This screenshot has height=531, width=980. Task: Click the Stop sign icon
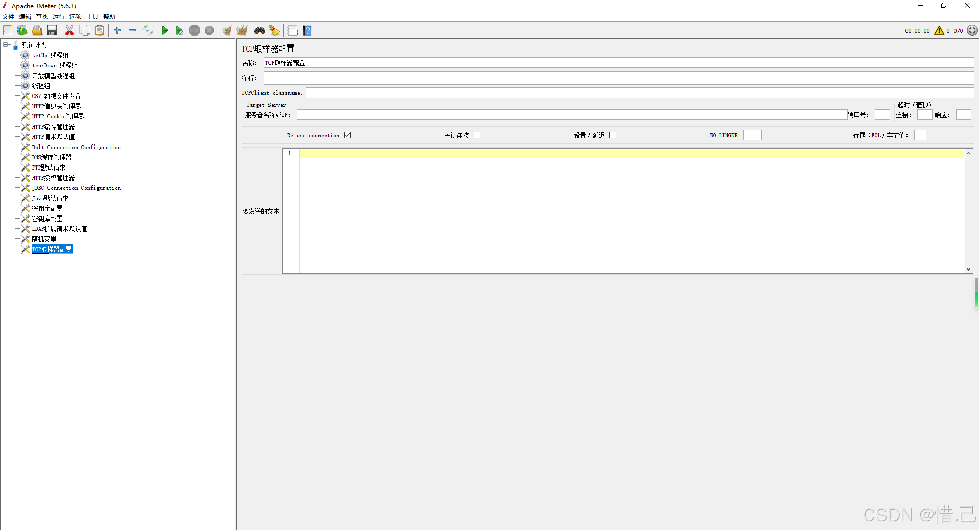coord(194,31)
